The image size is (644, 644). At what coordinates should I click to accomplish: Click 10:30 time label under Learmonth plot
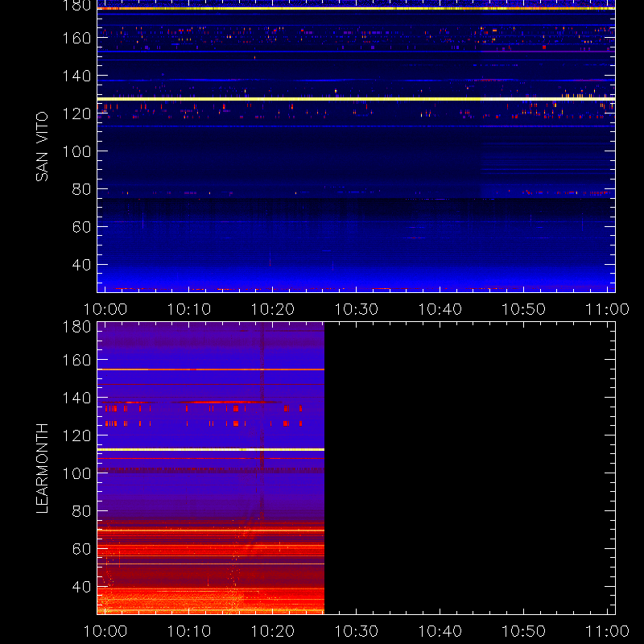click(356, 631)
